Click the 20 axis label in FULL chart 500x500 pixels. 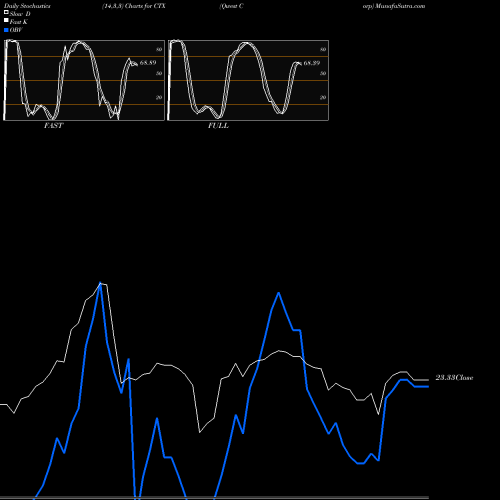click(323, 97)
